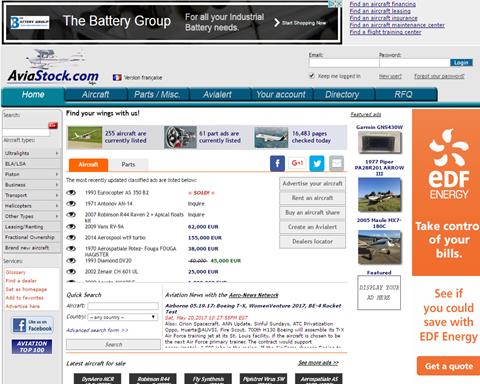
Task: Expand the Transport aircraft type
Action: (32, 195)
